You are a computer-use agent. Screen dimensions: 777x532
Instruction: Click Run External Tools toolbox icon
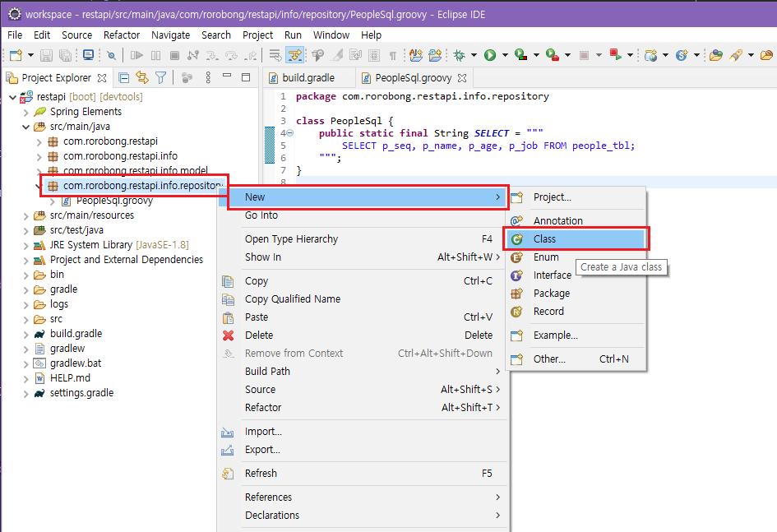[x=552, y=55]
